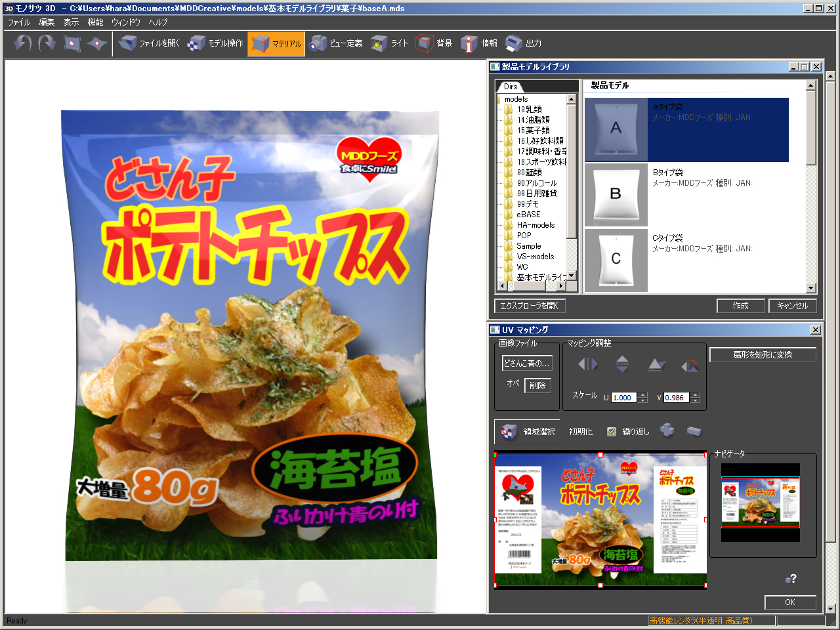The width and height of the screenshot is (840, 630).
Task: Open the 表示 menu
Action: [x=71, y=22]
